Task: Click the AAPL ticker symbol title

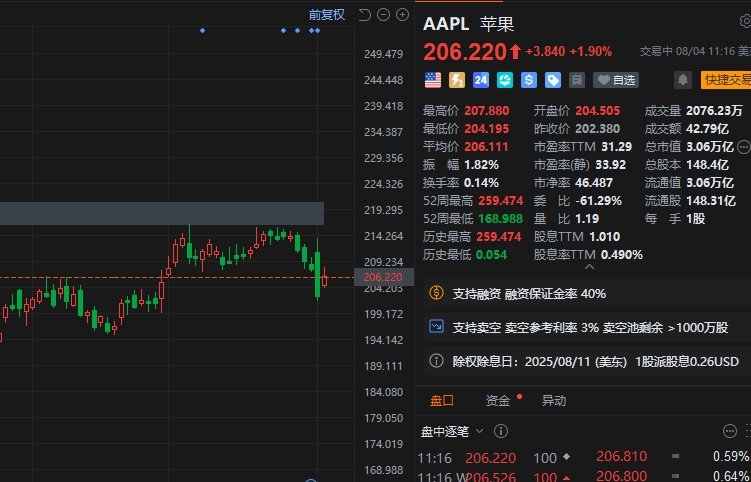Action: click(x=446, y=23)
